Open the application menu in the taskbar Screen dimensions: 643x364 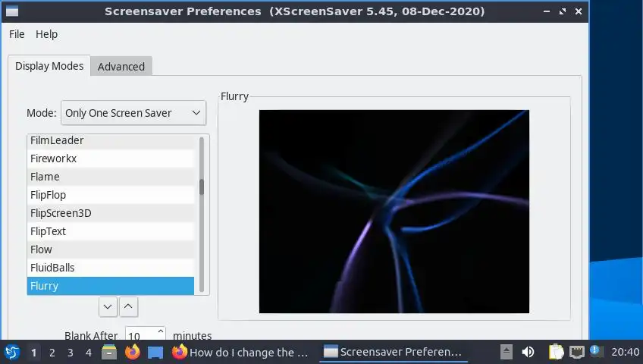pos(12,352)
